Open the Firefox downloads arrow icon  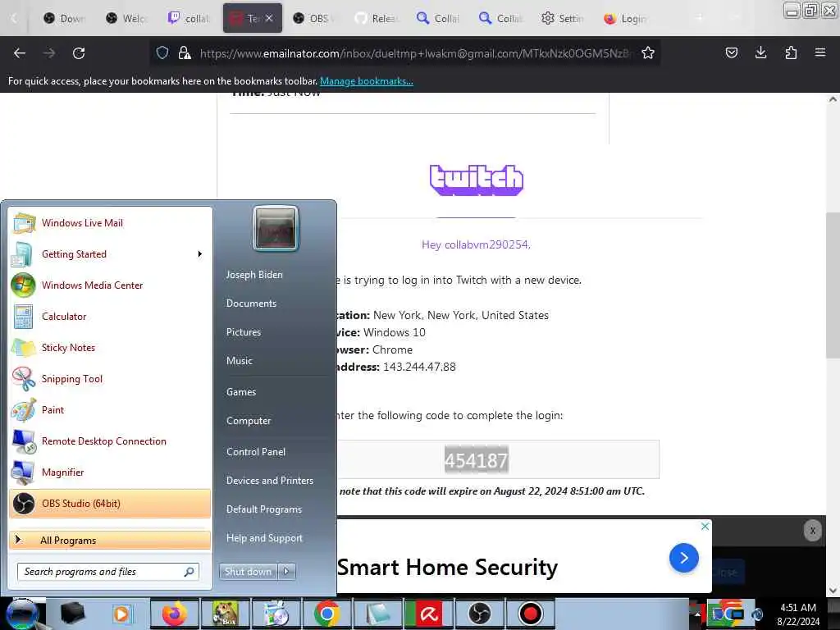[760, 52]
